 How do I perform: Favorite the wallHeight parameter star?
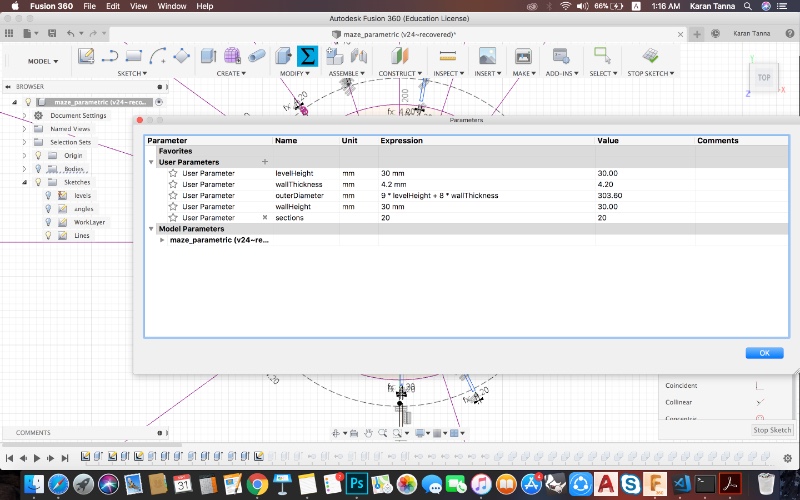click(x=173, y=206)
